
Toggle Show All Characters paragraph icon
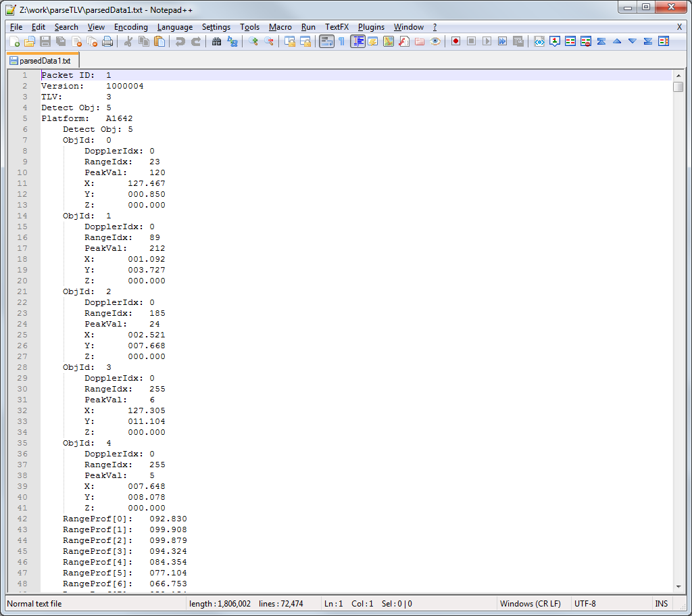341,41
